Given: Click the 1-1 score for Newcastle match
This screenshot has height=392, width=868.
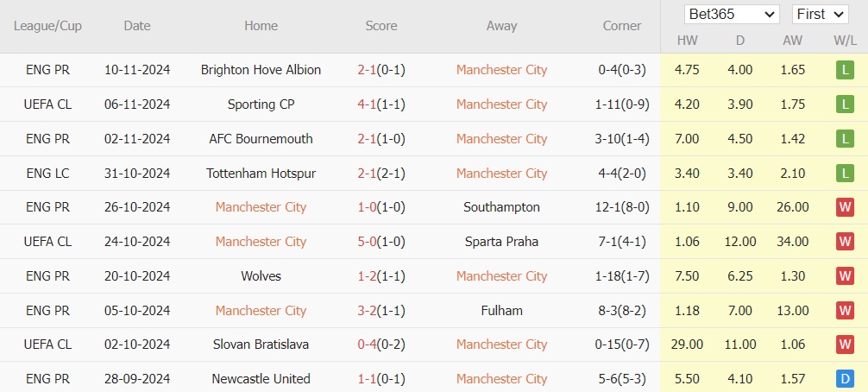Looking at the screenshot, I should pyautogui.click(x=366, y=379).
